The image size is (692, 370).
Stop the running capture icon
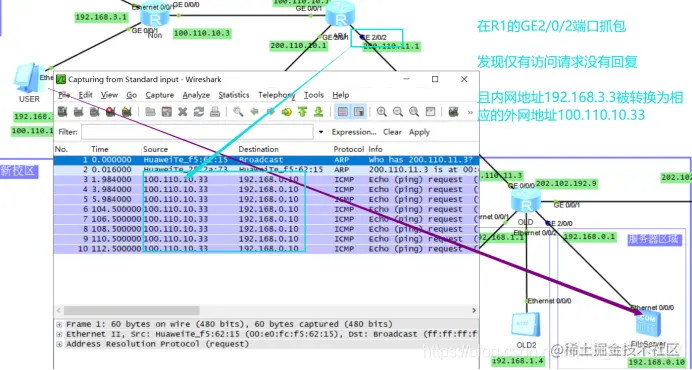tap(110, 112)
